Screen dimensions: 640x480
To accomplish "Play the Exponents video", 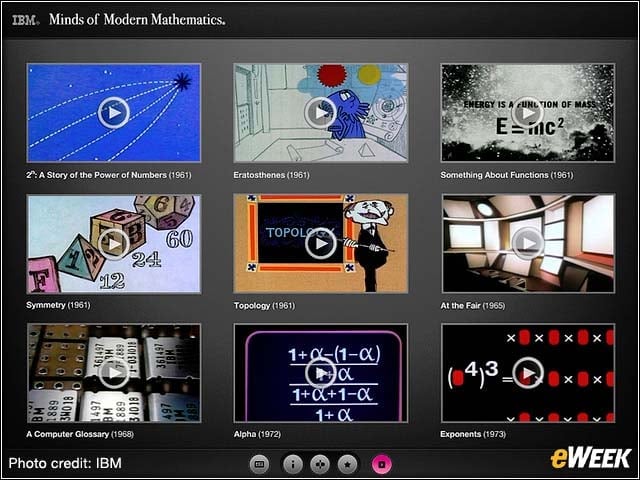I will pos(528,373).
